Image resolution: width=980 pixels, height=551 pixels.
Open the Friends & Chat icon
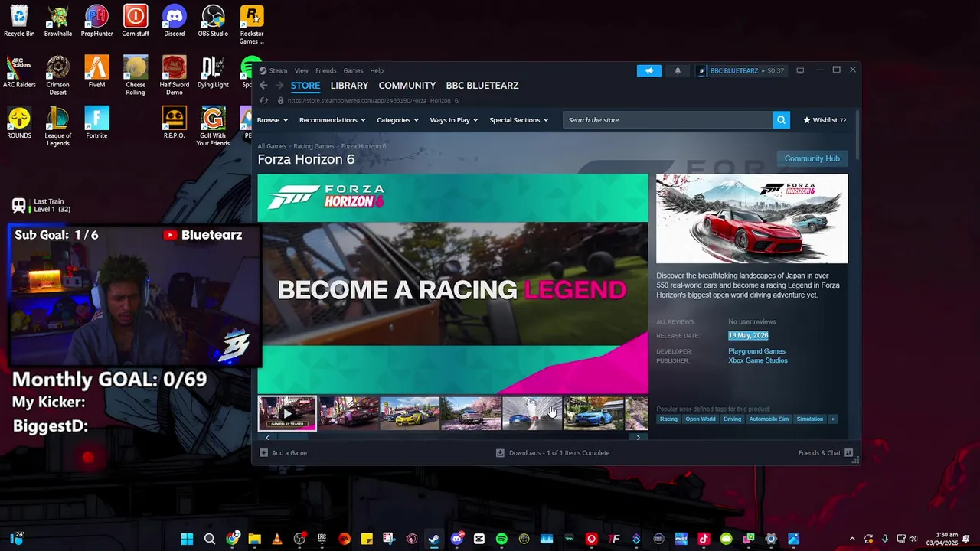[x=848, y=452]
